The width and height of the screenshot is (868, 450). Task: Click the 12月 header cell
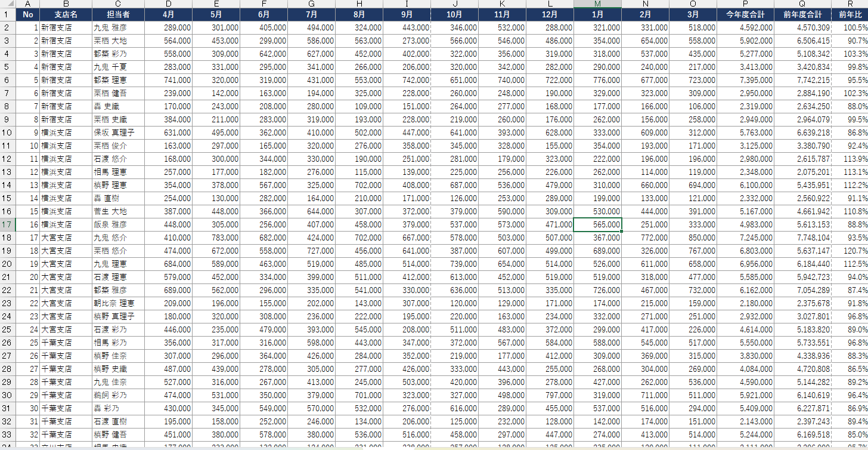[x=550, y=14]
